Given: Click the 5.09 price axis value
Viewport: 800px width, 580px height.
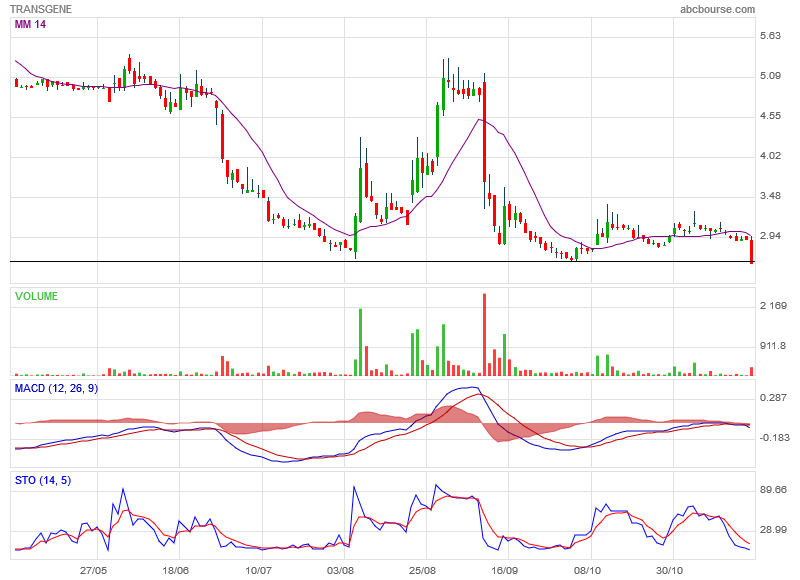Looking at the screenshot, I should click(x=770, y=76).
